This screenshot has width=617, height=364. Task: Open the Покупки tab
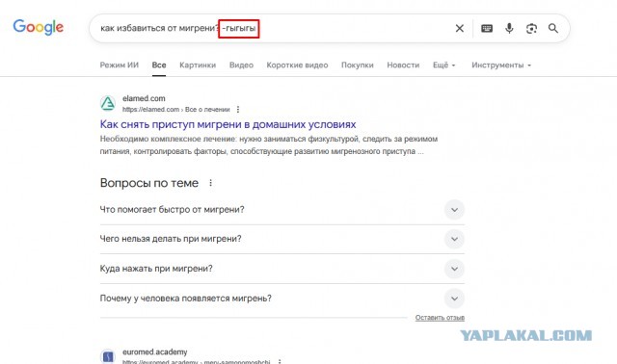(x=358, y=65)
